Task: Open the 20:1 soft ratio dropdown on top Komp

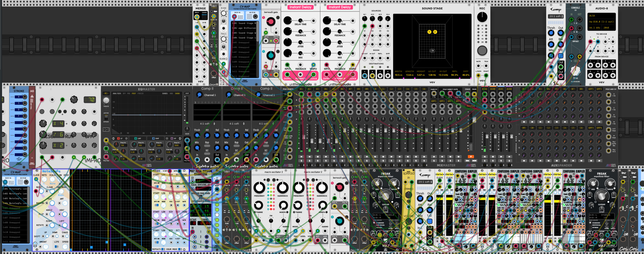Action: pyautogui.click(x=556, y=16)
